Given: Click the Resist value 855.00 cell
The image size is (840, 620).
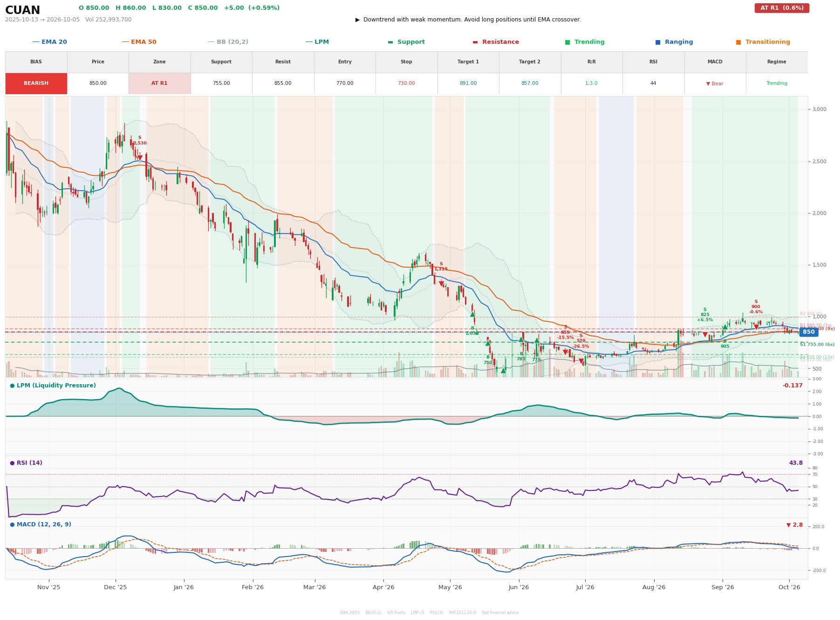Looking at the screenshot, I should [x=283, y=83].
